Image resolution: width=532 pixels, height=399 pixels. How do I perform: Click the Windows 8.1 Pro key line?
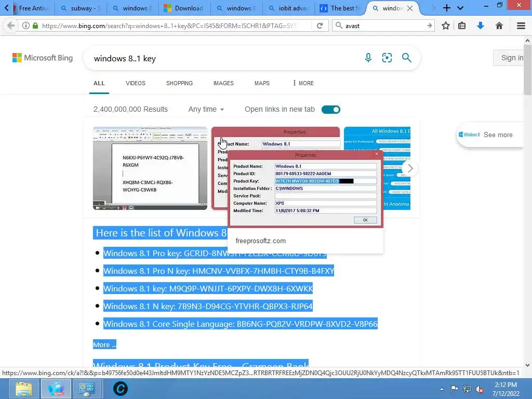[215, 253]
